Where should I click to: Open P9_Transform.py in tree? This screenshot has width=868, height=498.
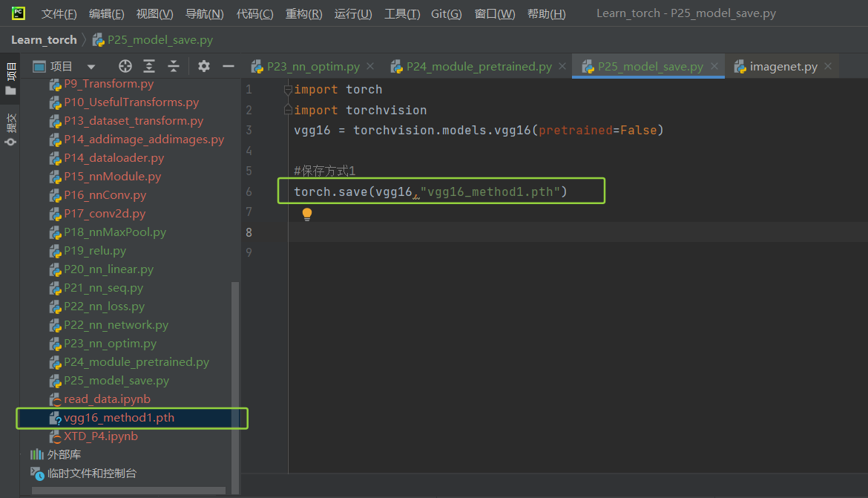[x=108, y=84]
